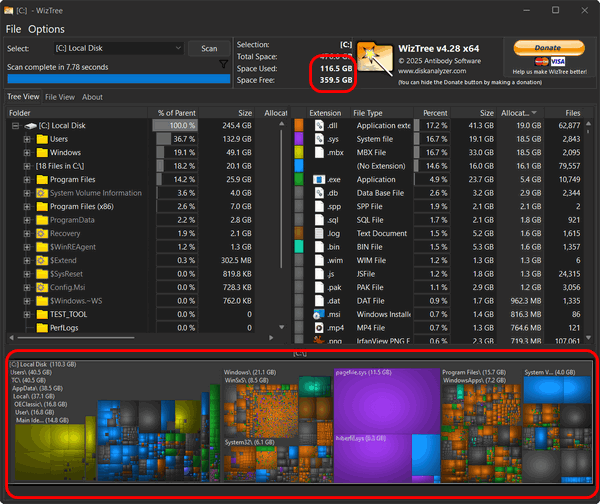Screen dimensions: 600x504
Task: Click the teal .bin color swatch
Action: click(x=299, y=247)
